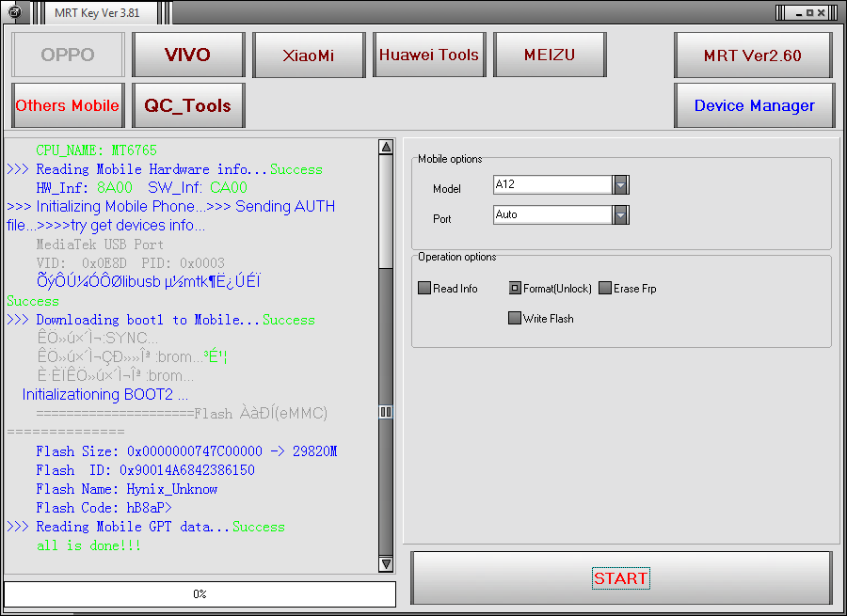Switch to the MEIZU section
This screenshot has height=616, width=847.
pos(550,55)
